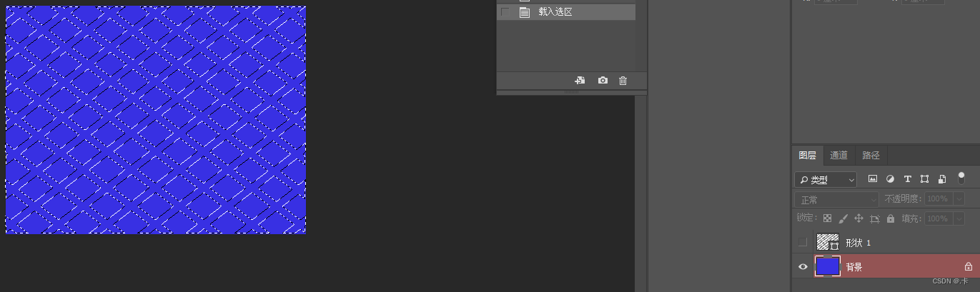This screenshot has width=980, height=292.
Task: Switch to the 路径 tab
Action: [871, 155]
